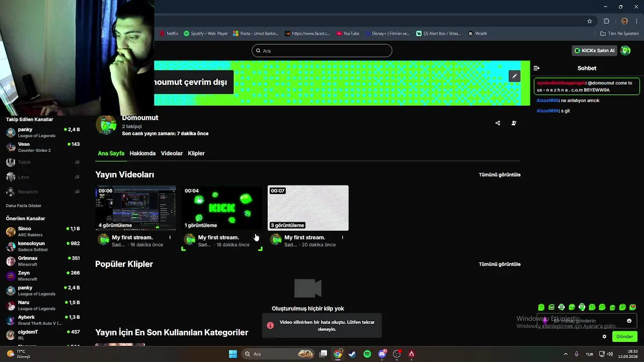The image size is (644, 362).
Task: Expand Daha Fazla Göster in followed channels
Action: click(24, 206)
